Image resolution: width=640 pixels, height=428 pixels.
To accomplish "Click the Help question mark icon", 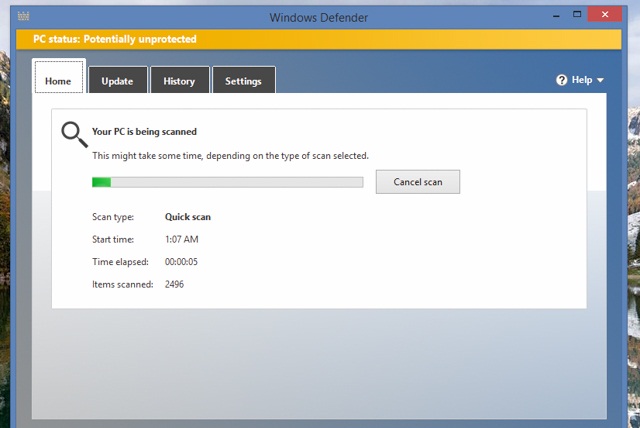I will [561, 80].
